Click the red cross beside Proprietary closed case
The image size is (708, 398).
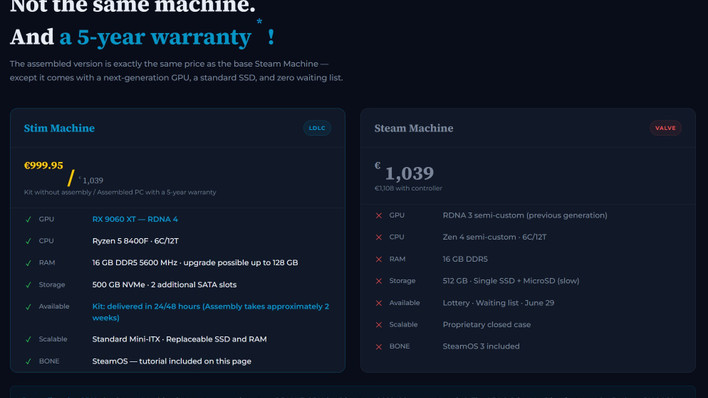tap(379, 325)
